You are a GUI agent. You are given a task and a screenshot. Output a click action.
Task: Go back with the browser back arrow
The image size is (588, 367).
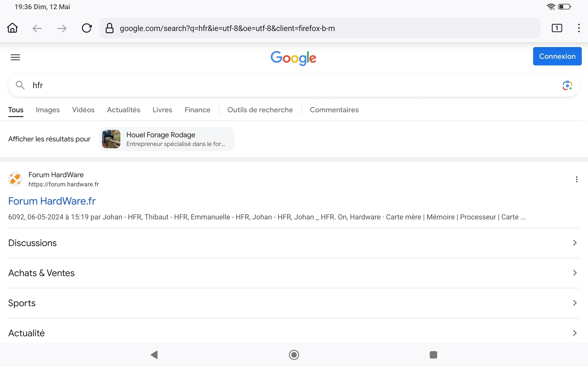coord(37,28)
